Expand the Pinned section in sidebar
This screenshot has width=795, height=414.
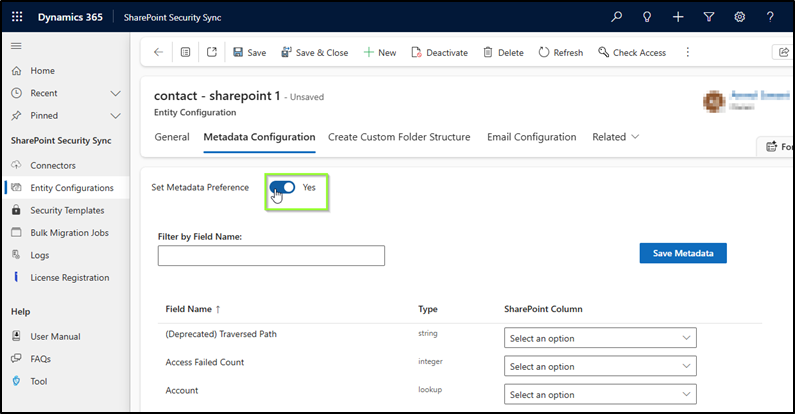point(117,116)
